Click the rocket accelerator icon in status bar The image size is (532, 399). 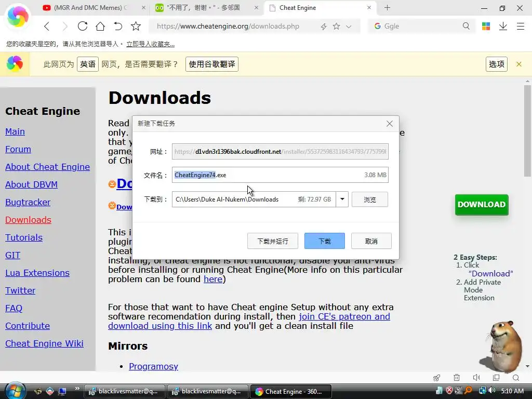[436, 378]
